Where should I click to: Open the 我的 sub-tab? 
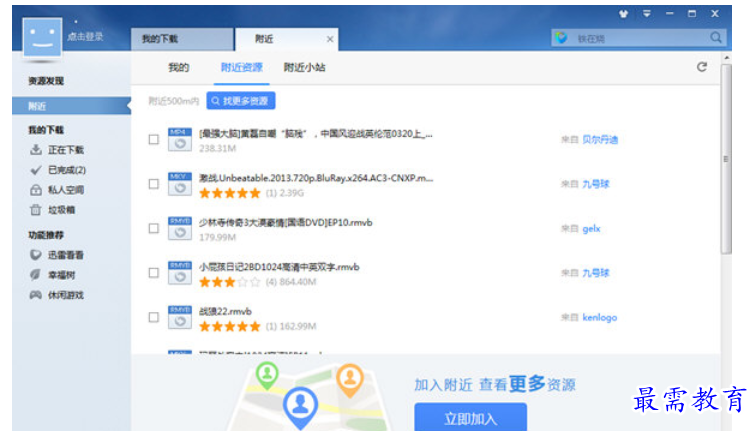178,67
